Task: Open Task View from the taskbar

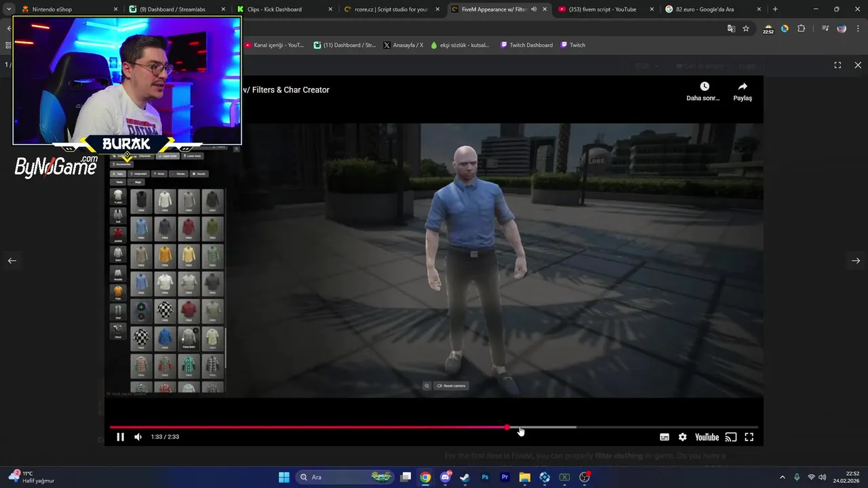Action: pos(406,477)
